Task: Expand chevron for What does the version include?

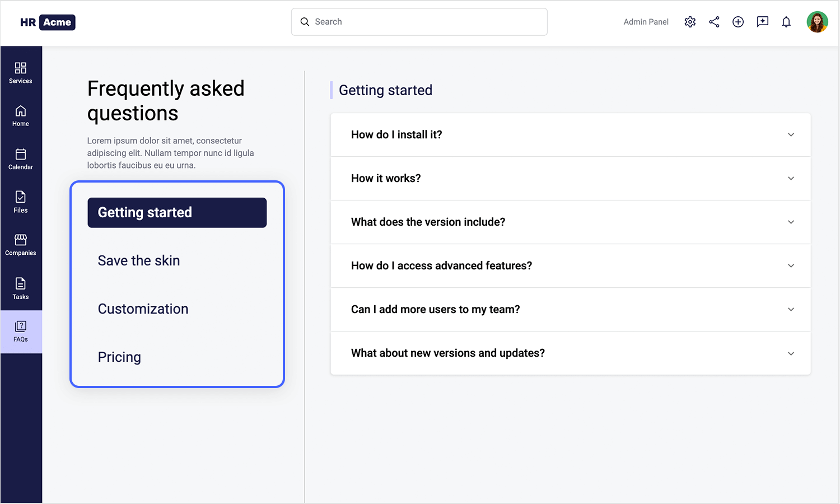Action: [x=791, y=222]
